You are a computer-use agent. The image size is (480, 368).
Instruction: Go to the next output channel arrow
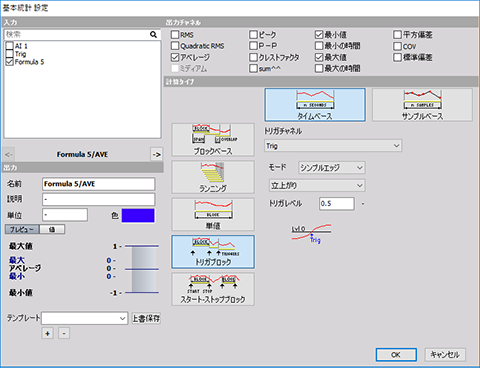click(156, 154)
